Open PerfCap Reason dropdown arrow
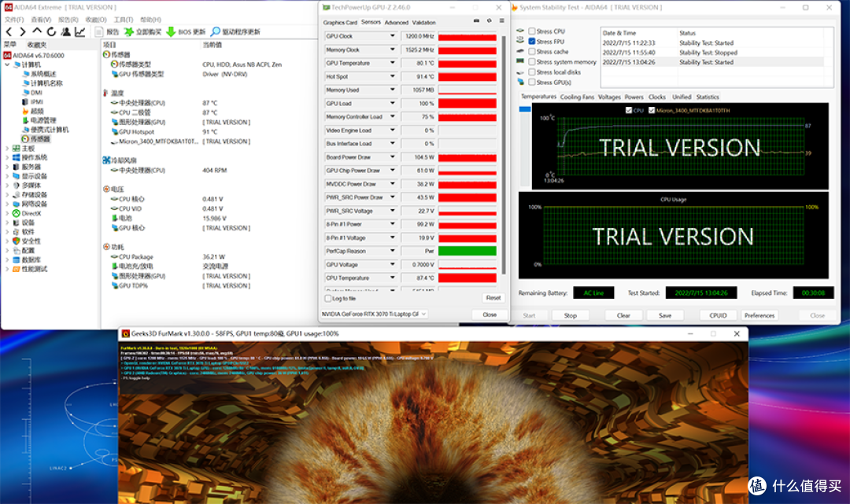The width and height of the screenshot is (850, 504). (393, 251)
